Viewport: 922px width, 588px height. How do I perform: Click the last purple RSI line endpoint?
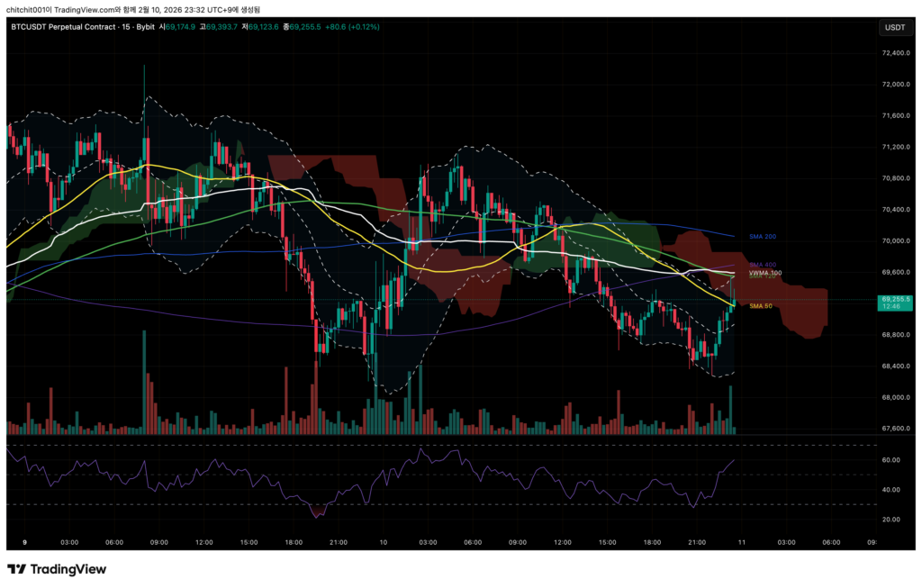click(734, 460)
